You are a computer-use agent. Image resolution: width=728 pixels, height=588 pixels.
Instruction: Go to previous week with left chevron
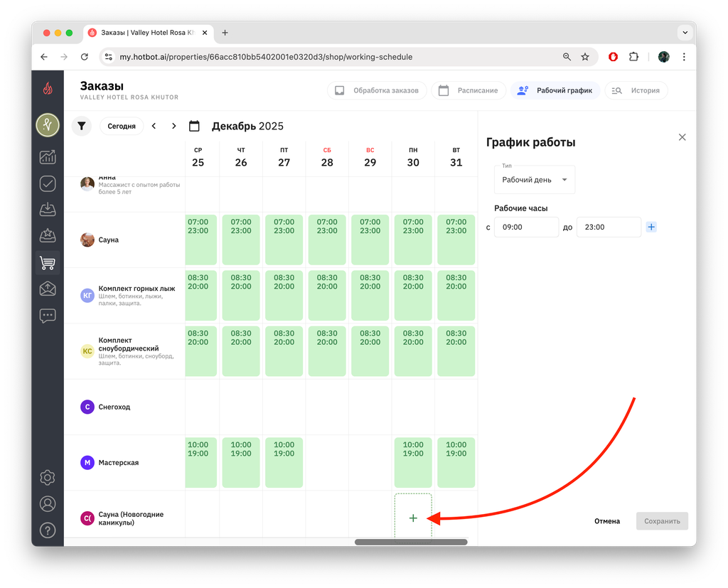(x=154, y=126)
